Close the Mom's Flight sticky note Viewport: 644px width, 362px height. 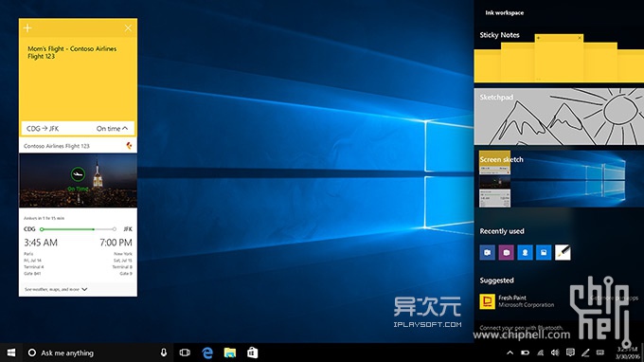[128, 27]
